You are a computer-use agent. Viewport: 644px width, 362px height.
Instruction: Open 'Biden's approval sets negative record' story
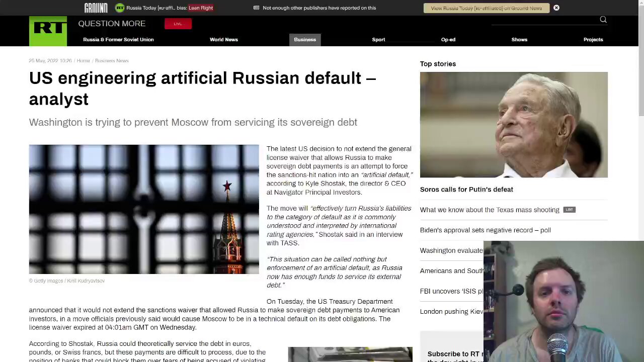coord(486,230)
